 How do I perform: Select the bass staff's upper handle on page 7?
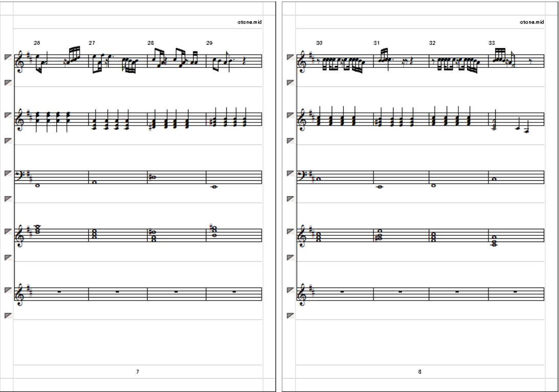[x=8, y=174]
